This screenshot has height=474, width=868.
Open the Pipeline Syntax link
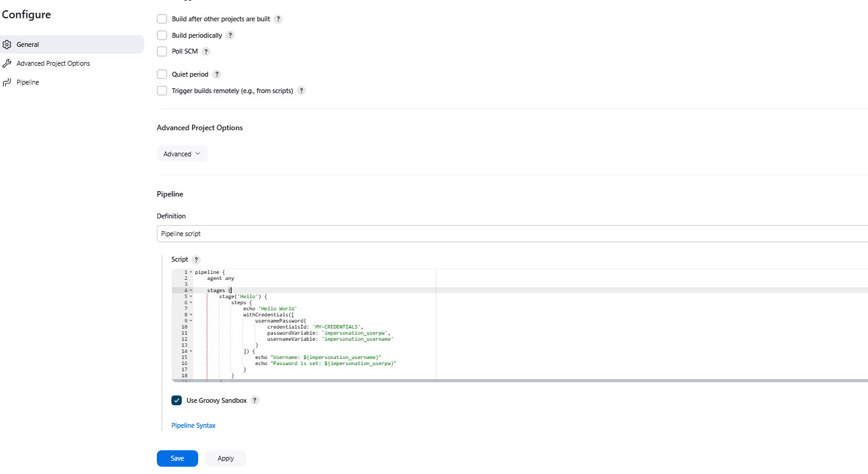pyautogui.click(x=193, y=425)
